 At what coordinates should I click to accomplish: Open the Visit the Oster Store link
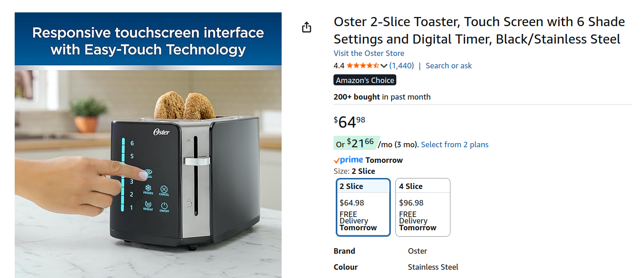click(x=369, y=53)
